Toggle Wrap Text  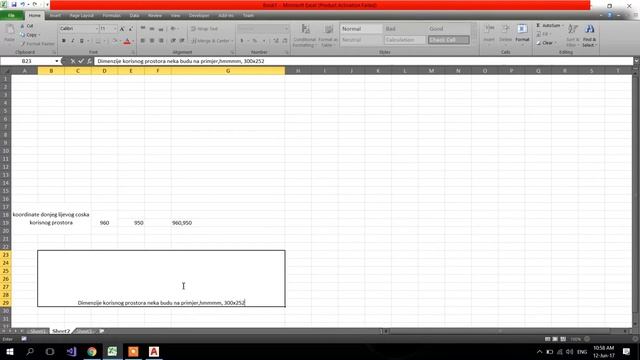(205, 29)
